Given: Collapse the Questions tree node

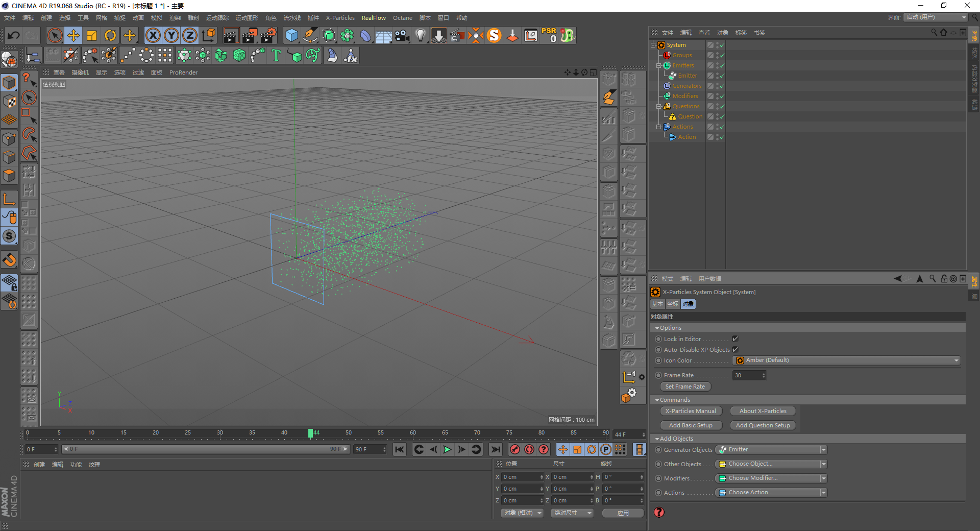Looking at the screenshot, I should [x=658, y=106].
